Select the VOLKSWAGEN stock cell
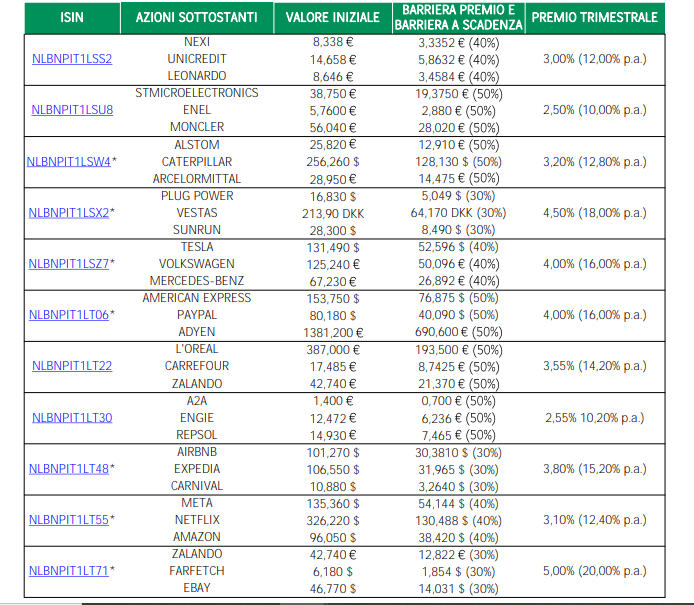This screenshot has height=605, width=694. click(x=197, y=264)
